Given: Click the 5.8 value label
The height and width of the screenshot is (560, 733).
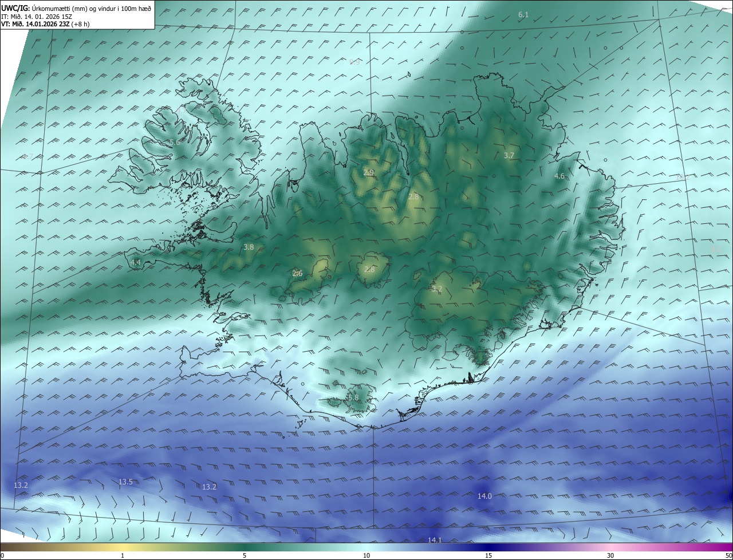Looking at the screenshot, I should [353, 397].
